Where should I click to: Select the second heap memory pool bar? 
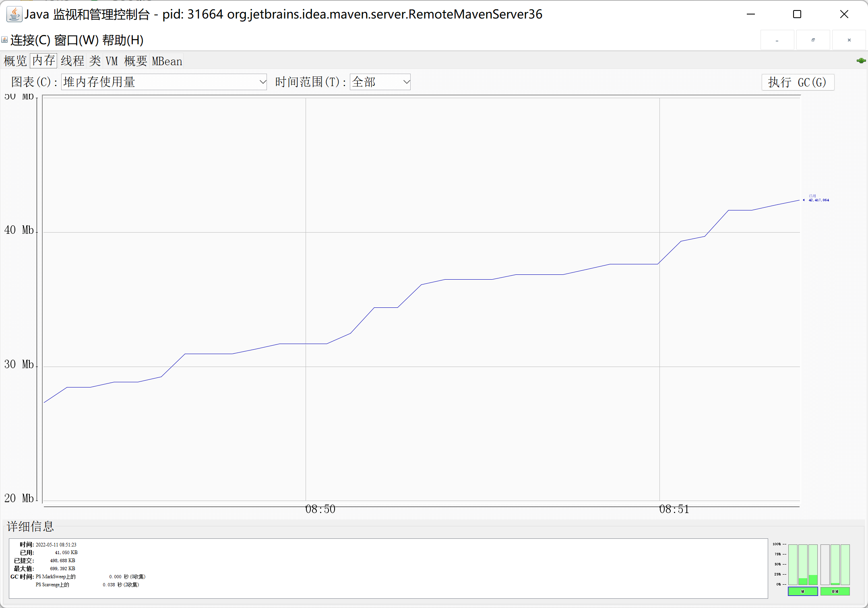click(x=803, y=565)
